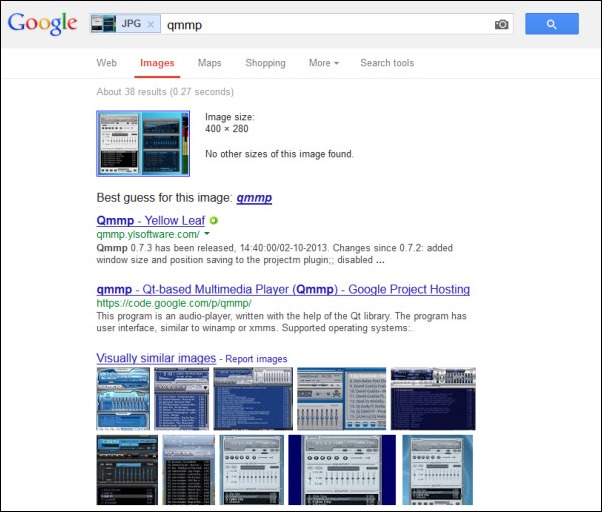Screen dimensions: 602x512
Task: Click the 'About 38 results' stats text
Action: (165, 92)
